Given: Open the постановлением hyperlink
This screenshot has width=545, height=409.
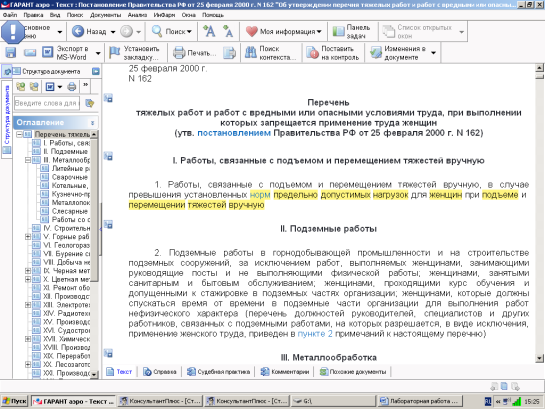Looking at the screenshot, I should 234,133.
